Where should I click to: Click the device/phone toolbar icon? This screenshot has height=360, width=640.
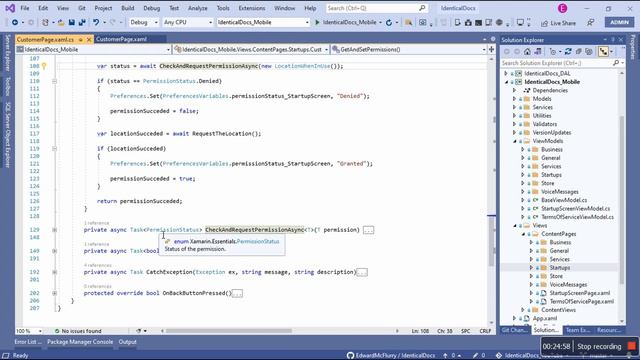pyautogui.click(x=458, y=22)
